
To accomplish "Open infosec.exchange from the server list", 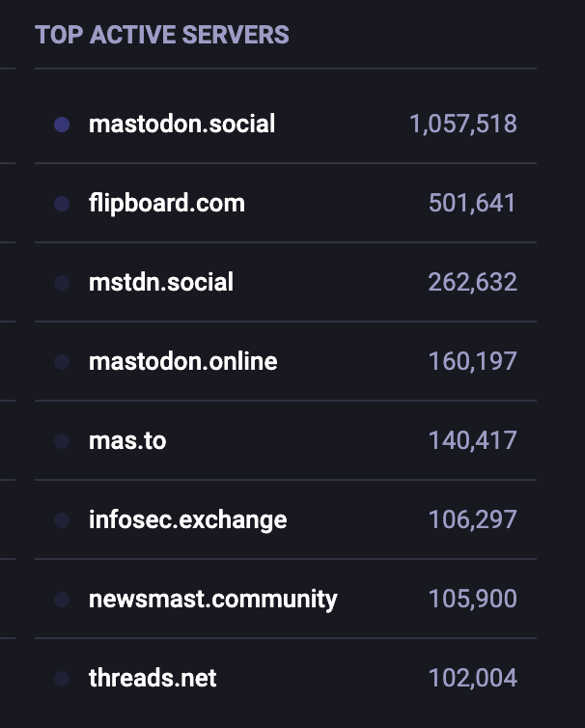I will pos(187,520).
